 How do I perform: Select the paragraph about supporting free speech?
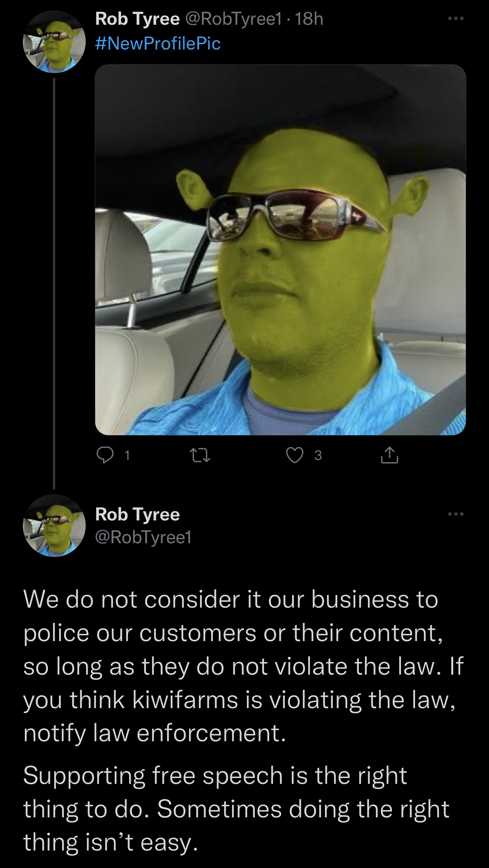tap(236, 809)
